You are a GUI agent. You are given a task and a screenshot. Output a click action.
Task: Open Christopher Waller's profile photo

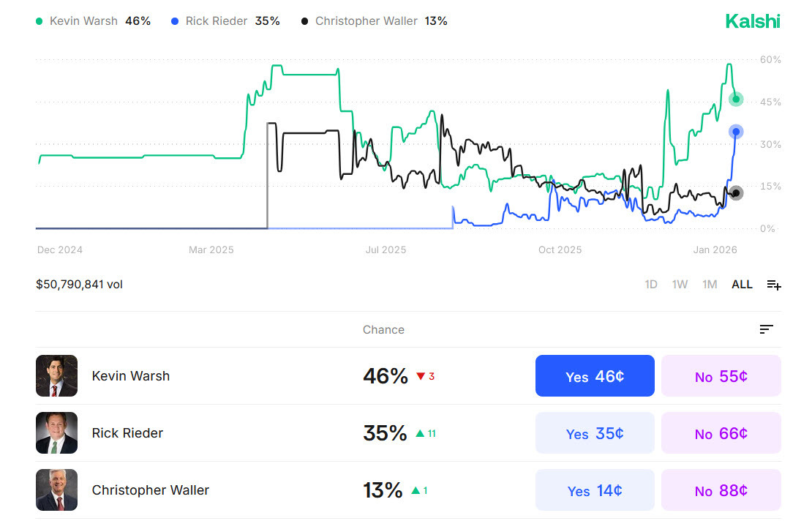click(56, 490)
